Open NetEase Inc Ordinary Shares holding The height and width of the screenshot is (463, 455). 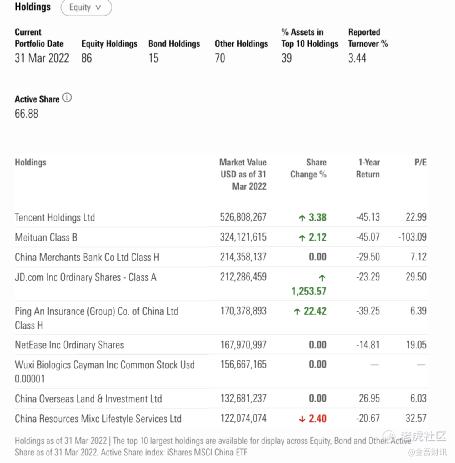pos(69,345)
